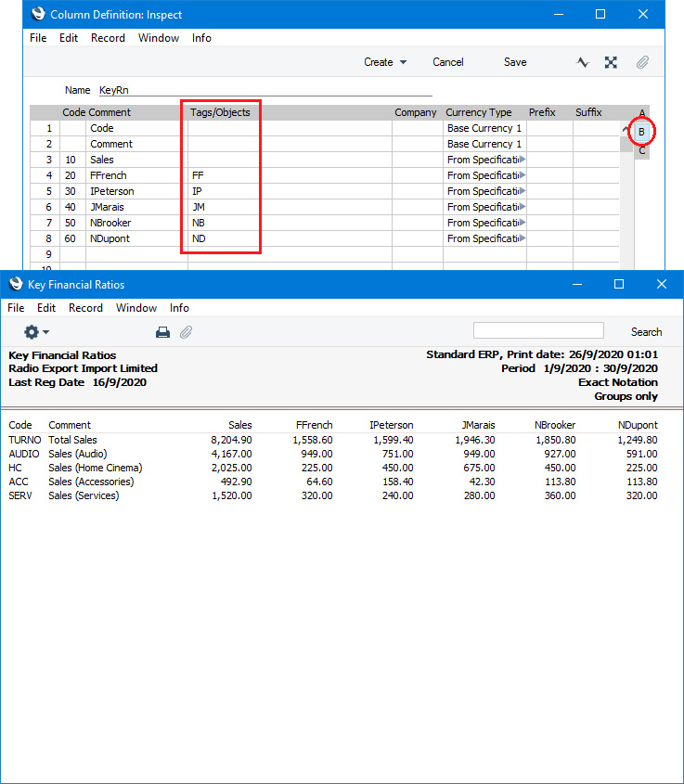Switch to flip C of the column matrix
This screenshot has height=784, width=684.
pyautogui.click(x=641, y=150)
